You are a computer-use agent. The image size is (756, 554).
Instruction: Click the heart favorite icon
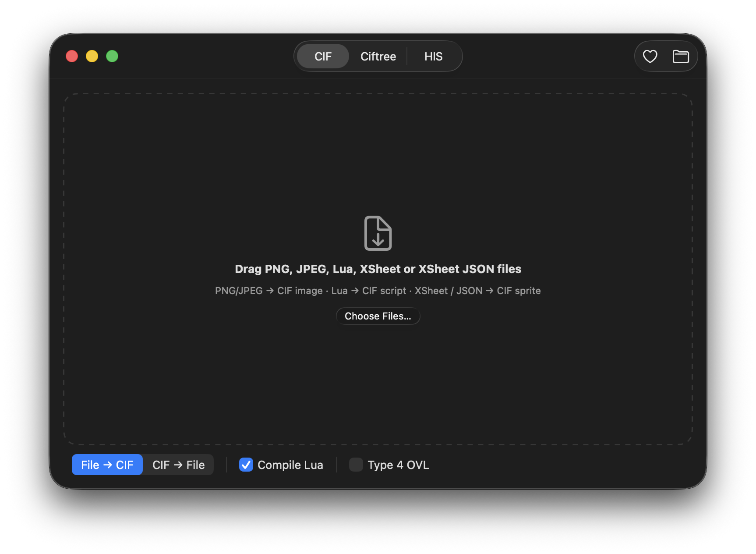(x=650, y=56)
